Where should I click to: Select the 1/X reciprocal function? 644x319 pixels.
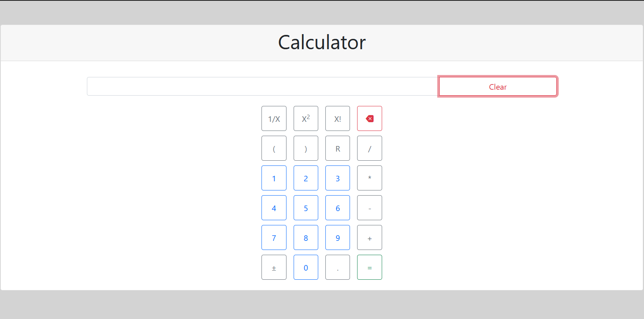point(274,118)
